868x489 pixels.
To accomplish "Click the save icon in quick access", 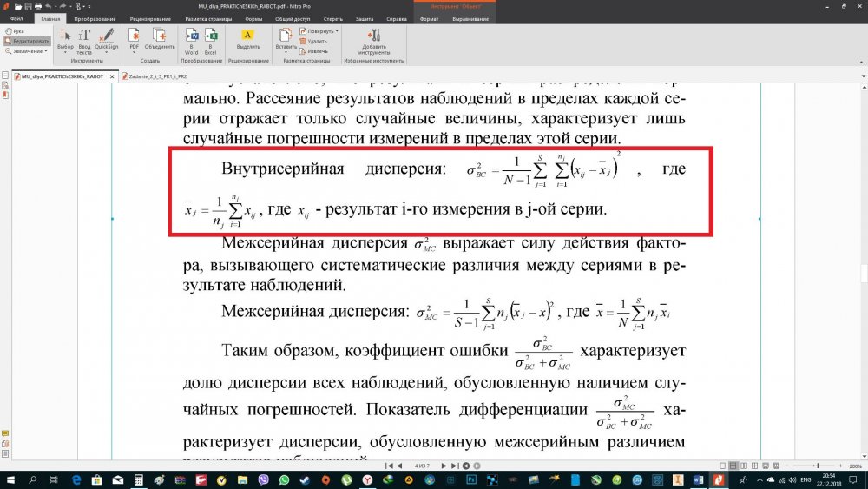I will click(28, 7).
